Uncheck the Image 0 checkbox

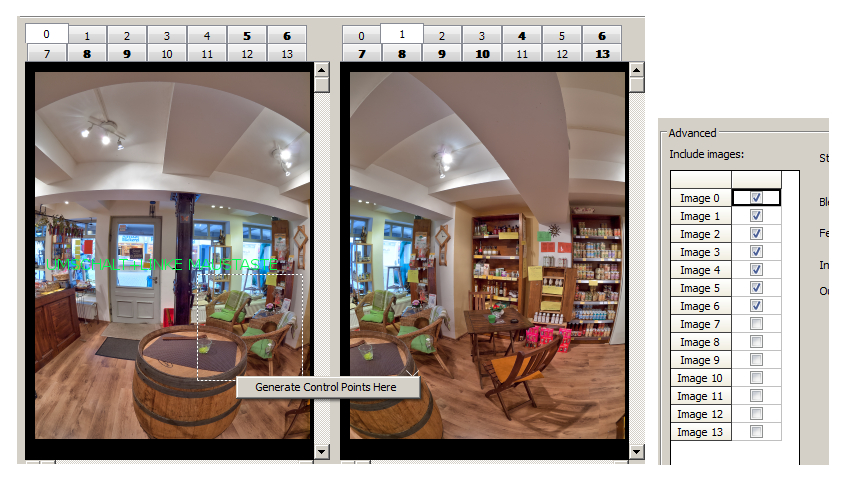(x=756, y=198)
